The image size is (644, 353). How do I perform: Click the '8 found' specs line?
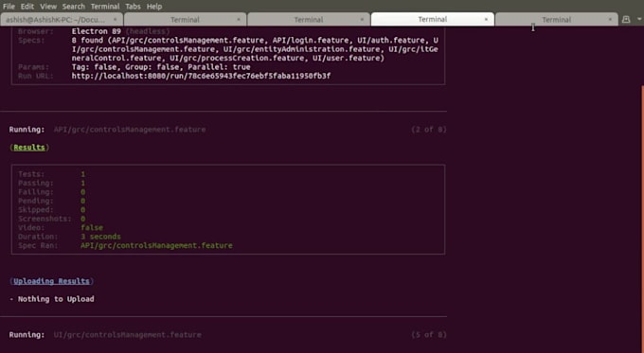coord(255,41)
